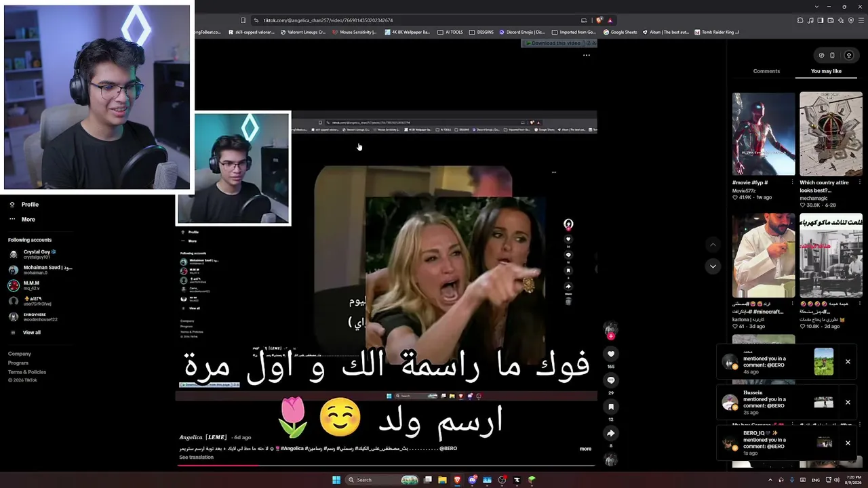Dismiss the Hussein mention notification

[848, 403]
